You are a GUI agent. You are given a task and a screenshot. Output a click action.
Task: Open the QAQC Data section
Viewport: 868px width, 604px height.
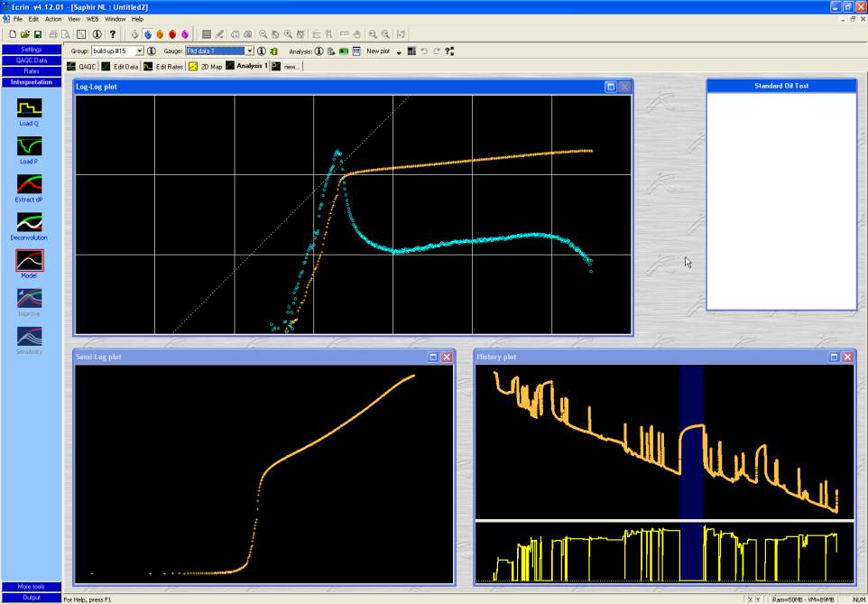click(32, 60)
